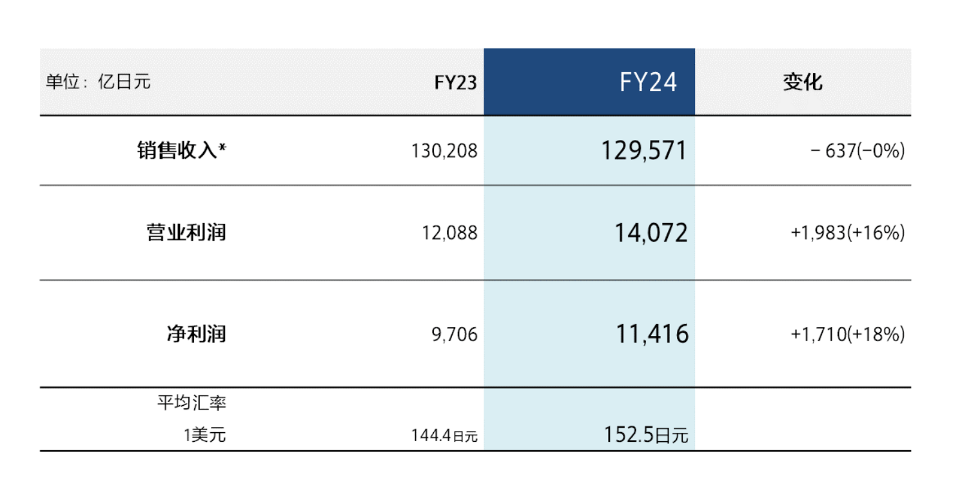Select the +1,983(+16%) change cell

[848, 233]
